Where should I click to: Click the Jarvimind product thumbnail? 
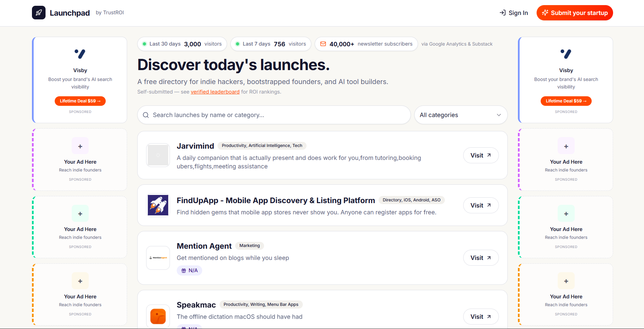158,155
